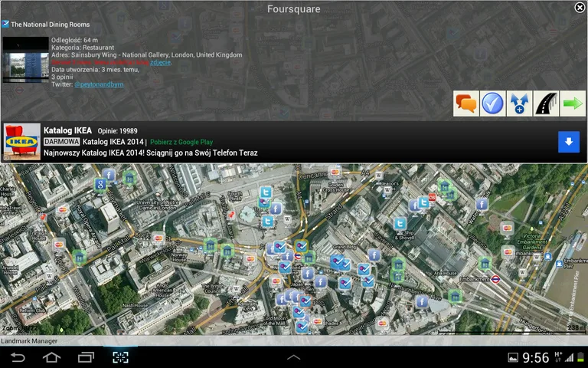Open the MasterCard marker on Cockspur Street
Viewport: 588px width, 368px height.
(158, 239)
